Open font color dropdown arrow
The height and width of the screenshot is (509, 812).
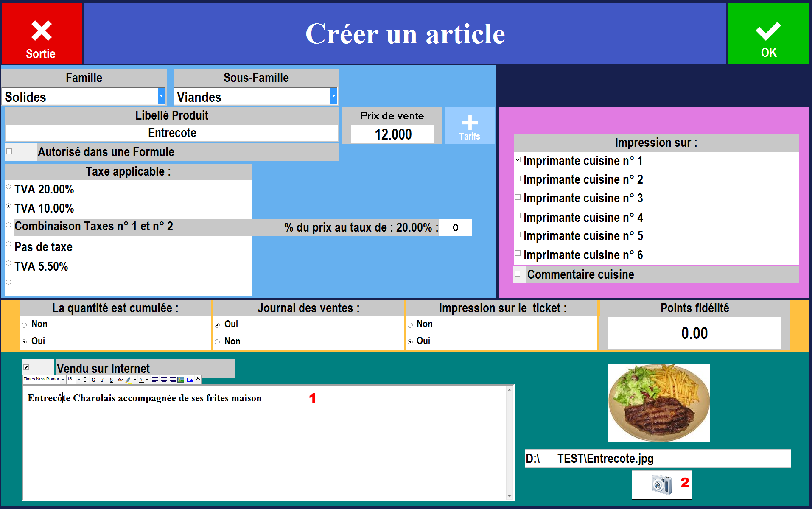click(x=147, y=379)
